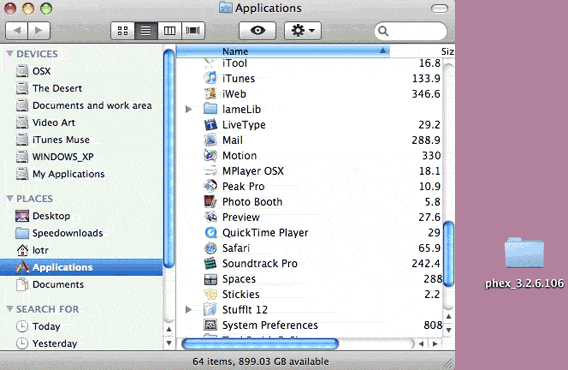Viewport: 568px width, 370px height.
Task: Click the sidebar scroll down arrow
Action: [169, 342]
